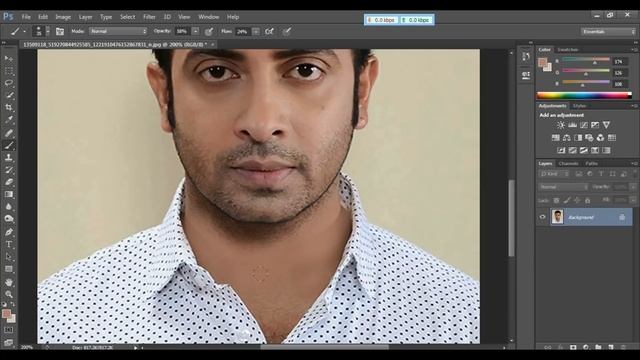
Task: Click the red channel slider
Action: pos(586,61)
